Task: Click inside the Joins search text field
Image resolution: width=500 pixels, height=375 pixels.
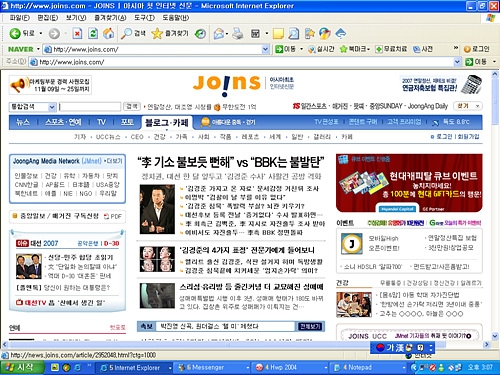Action: pos(90,107)
